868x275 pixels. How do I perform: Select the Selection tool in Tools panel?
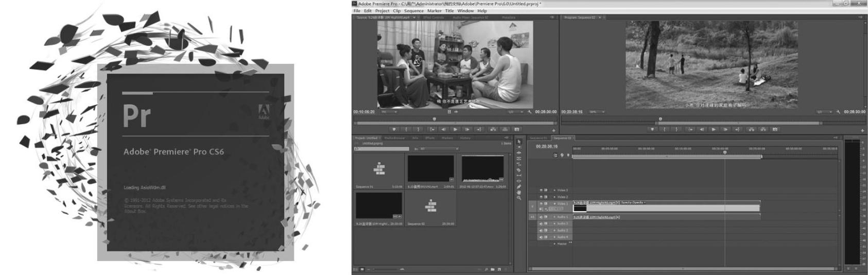tap(519, 141)
